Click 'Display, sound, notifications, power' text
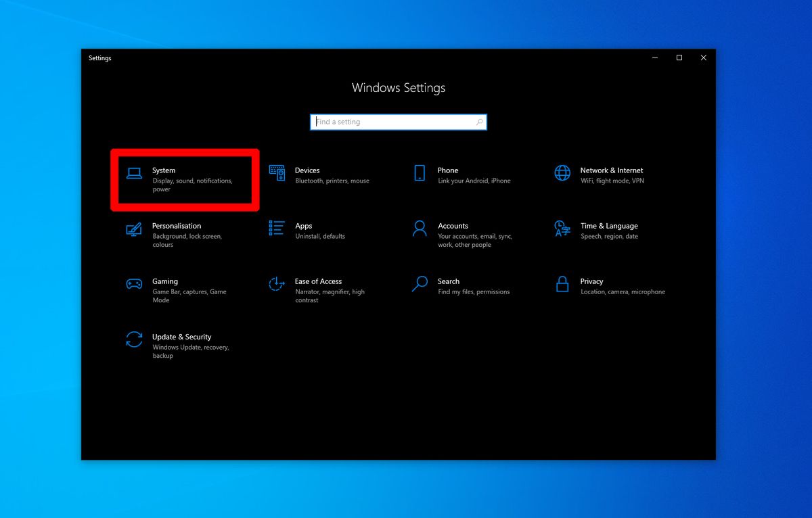Viewport: 812px width, 518px height. point(193,185)
